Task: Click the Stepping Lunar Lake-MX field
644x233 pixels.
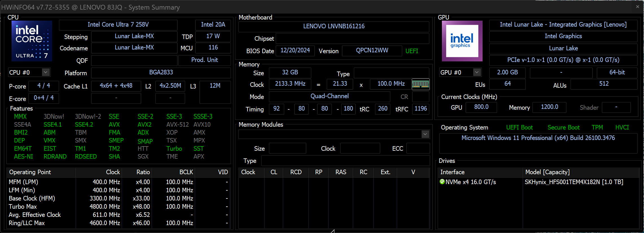Action: (134, 36)
